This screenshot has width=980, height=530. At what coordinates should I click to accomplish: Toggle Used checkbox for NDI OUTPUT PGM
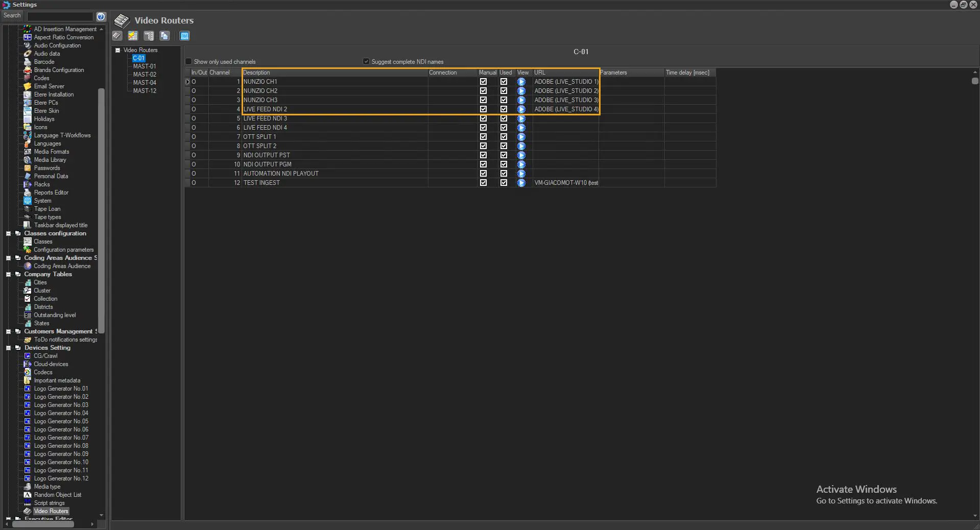pyautogui.click(x=504, y=164)
